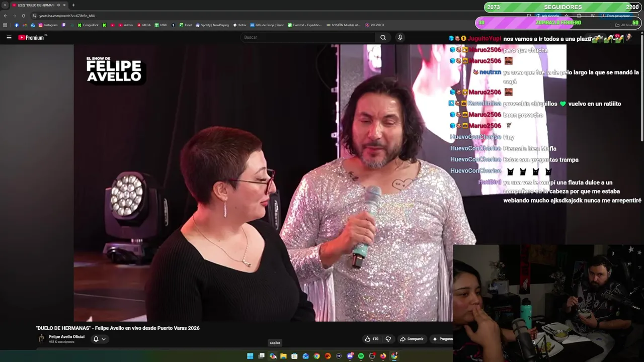Image resolution: width=644 pixels, height=362 pixels.
Task: Open GIFs de Emoji Tenor bookmark
Action: [x=267, y=25]
